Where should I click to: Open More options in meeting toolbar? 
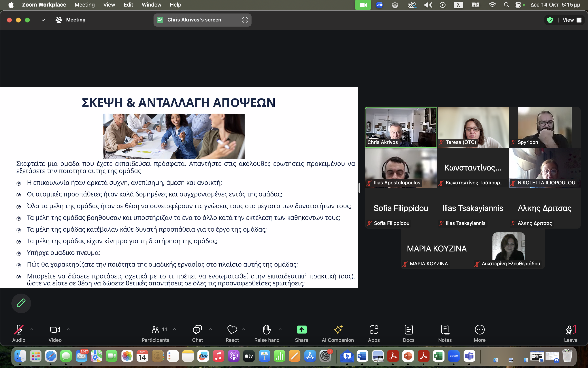pos(480,333)
